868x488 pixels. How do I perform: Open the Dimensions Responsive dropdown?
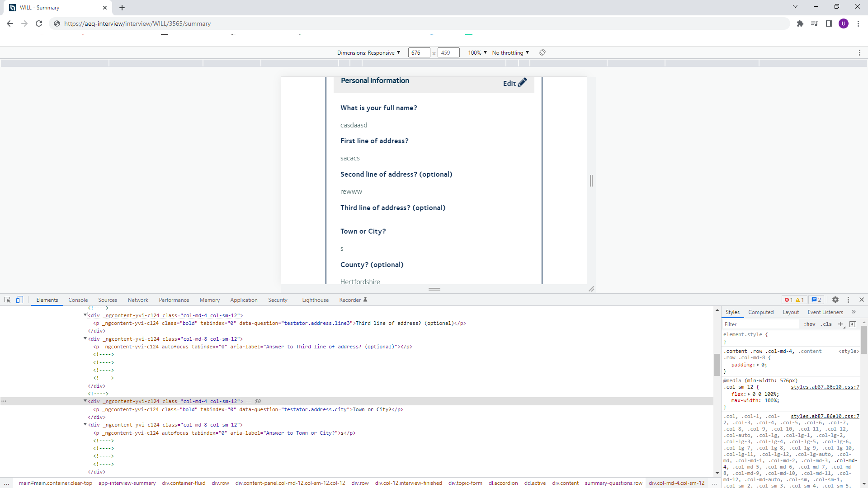pyautogui.click(x=368, y=52)
